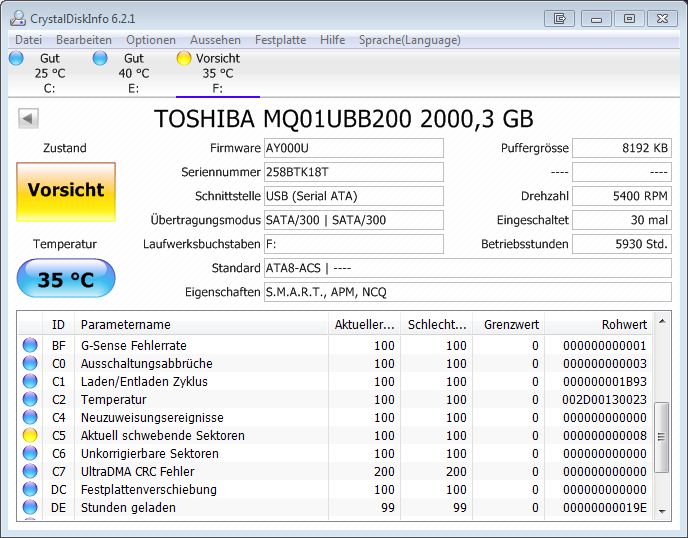Click the Eingeschaltet value 30 mal
The image size is (688, 538).
(622, 220)
